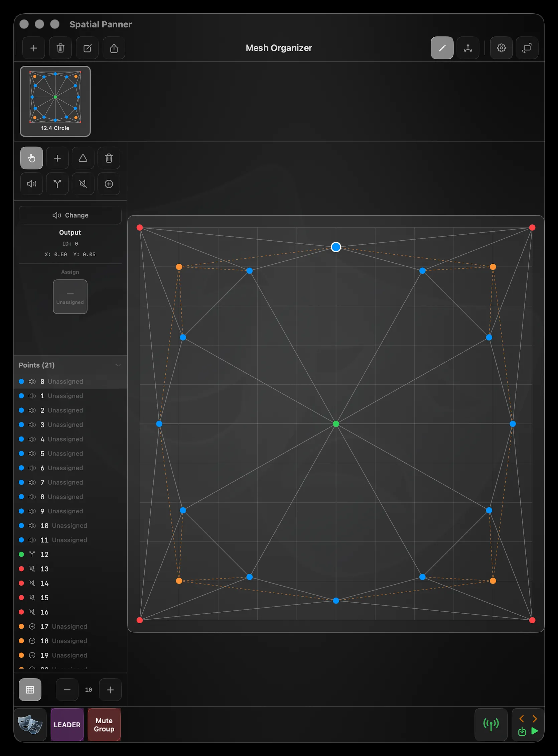Click the delete mesh trash icon in top toolbar
Screen dimensions: 558x756
click(60, 48)
